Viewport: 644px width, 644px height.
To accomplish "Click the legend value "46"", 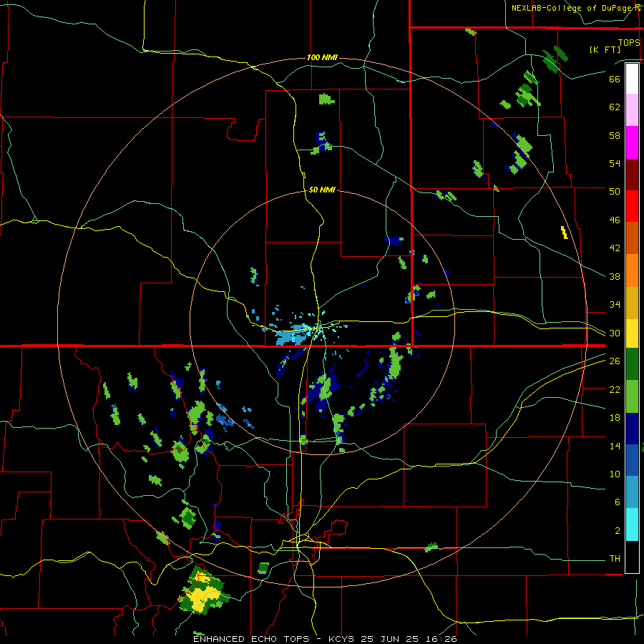I will (615, 220).
